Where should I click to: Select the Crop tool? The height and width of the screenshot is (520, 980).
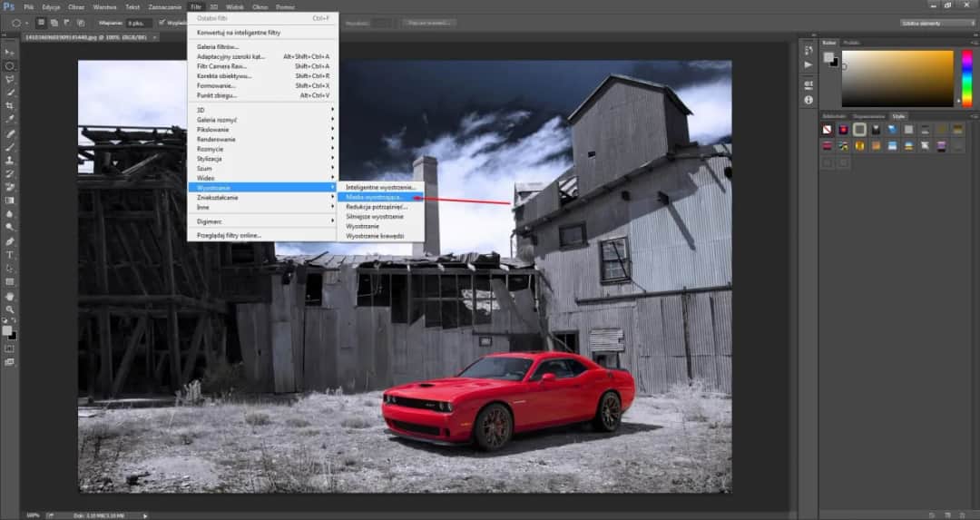coord(10,106)
